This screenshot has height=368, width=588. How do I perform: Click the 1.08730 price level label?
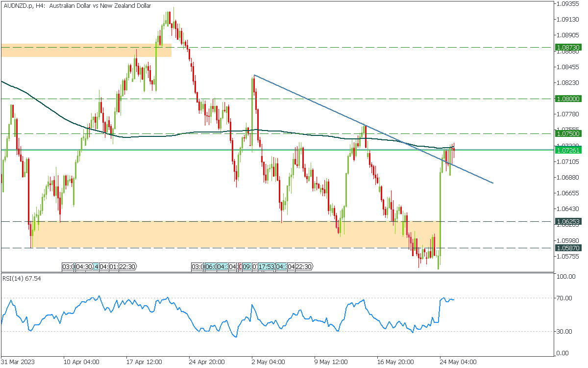click(568, 47)
